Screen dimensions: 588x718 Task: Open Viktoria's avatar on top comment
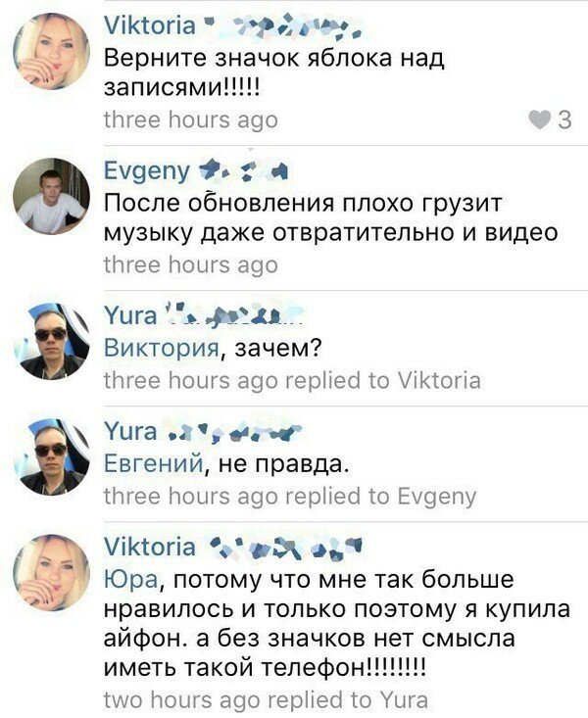[51, 51]
